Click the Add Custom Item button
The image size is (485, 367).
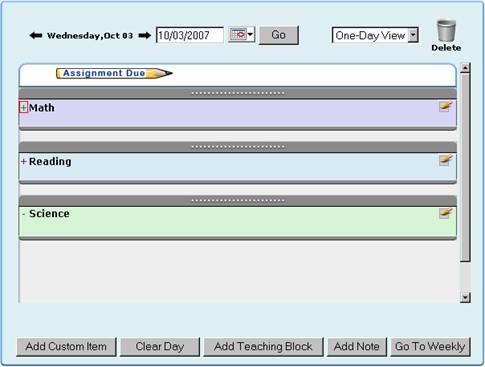(x=66, y=347)
